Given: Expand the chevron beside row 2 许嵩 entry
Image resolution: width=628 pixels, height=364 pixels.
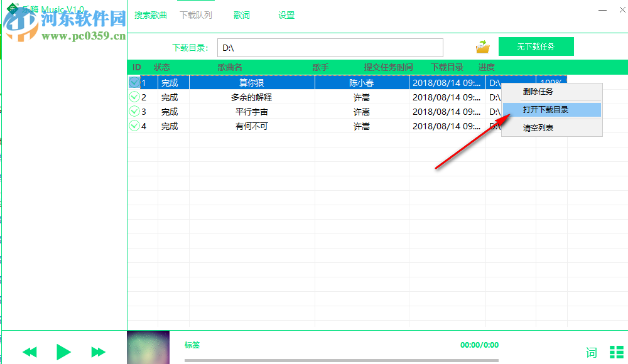Looking at the screenshot, I should pyautogui.click(x=134, y=97).
